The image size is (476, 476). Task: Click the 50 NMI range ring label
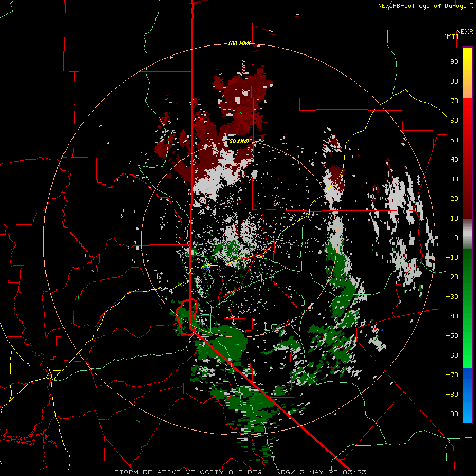[x=239, y=141]
